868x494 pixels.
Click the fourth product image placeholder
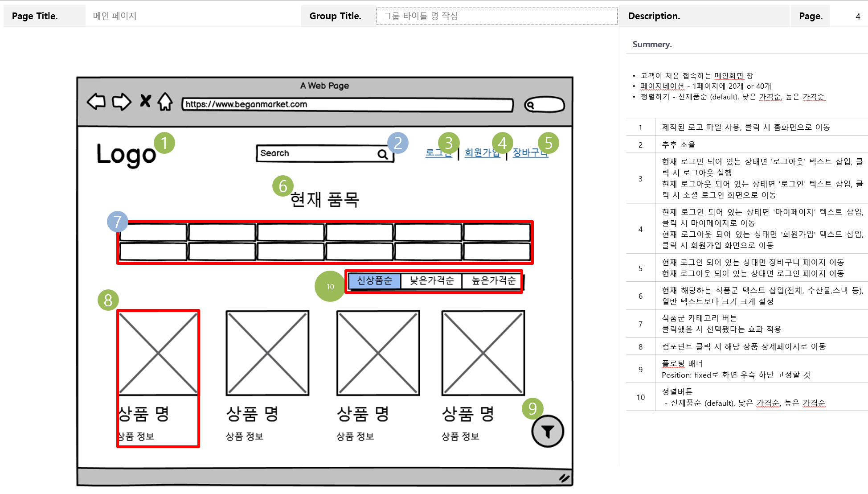(x=483, y=353)
